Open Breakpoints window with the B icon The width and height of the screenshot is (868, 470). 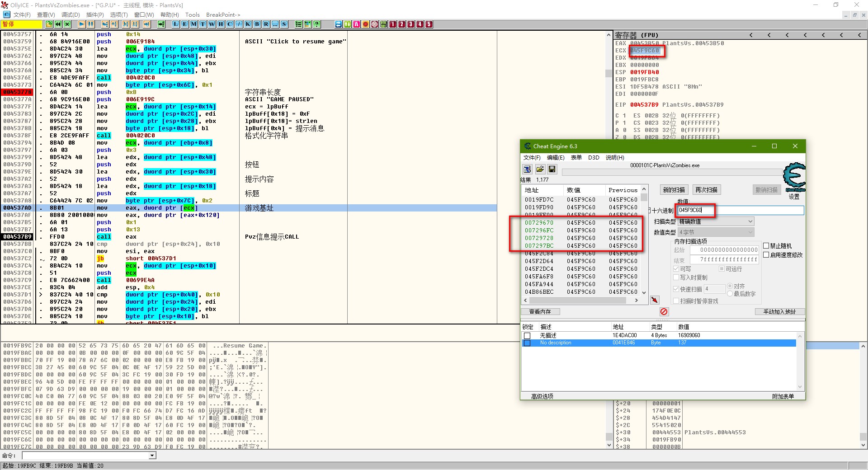point(257,24)
